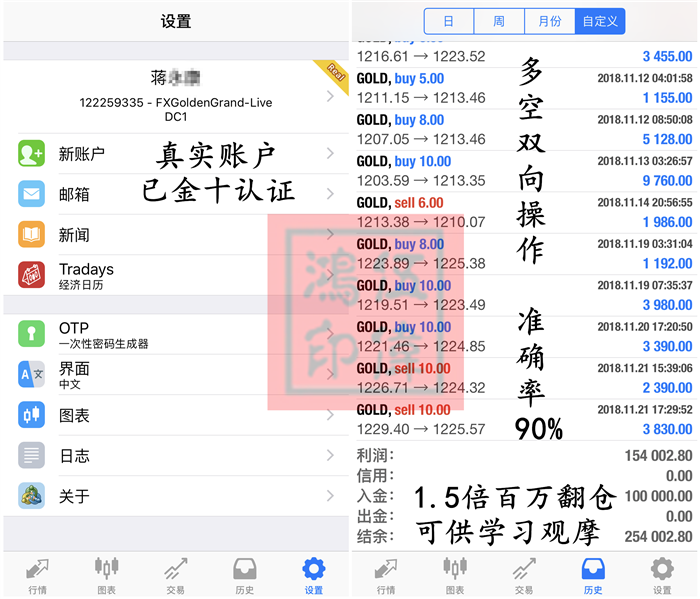
Task: Switch to 行情 quotes tab in left bar
Action: [x=38, y=576]
